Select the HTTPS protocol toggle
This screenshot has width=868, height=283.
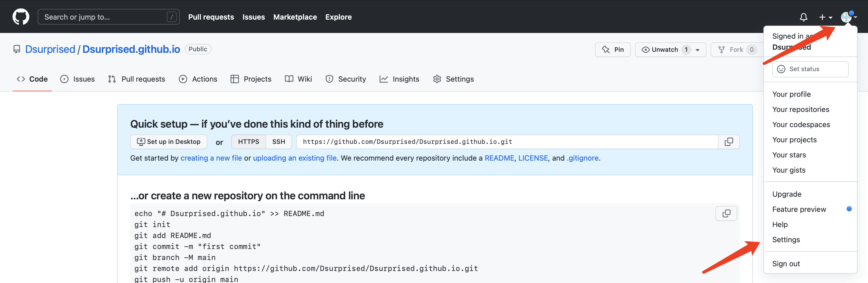coord(248,142)
